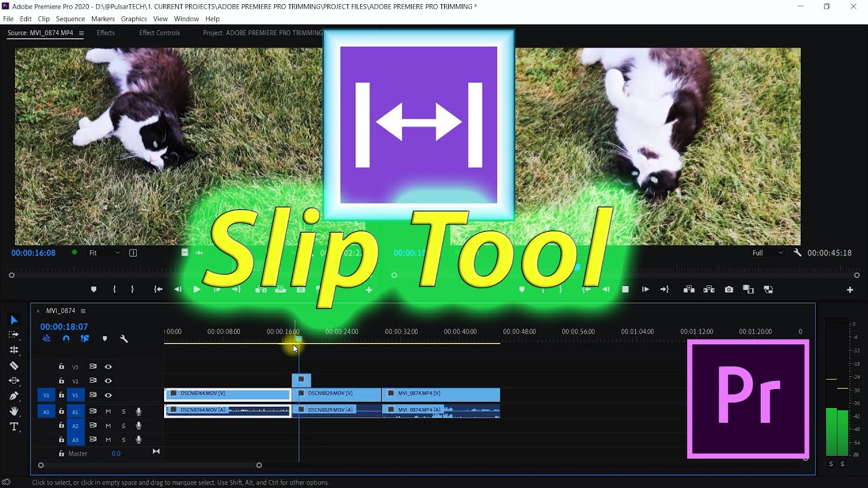This screenshot has width=868, height=488.
Task: Open Program monitor Button Editor plus
Action: 850,290
